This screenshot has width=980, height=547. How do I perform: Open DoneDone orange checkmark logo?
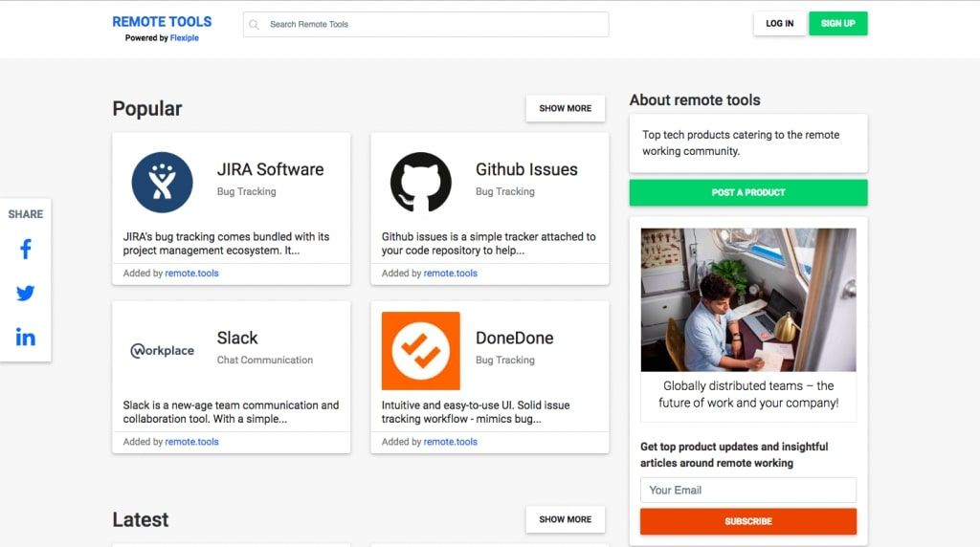[x=421, y=351]
